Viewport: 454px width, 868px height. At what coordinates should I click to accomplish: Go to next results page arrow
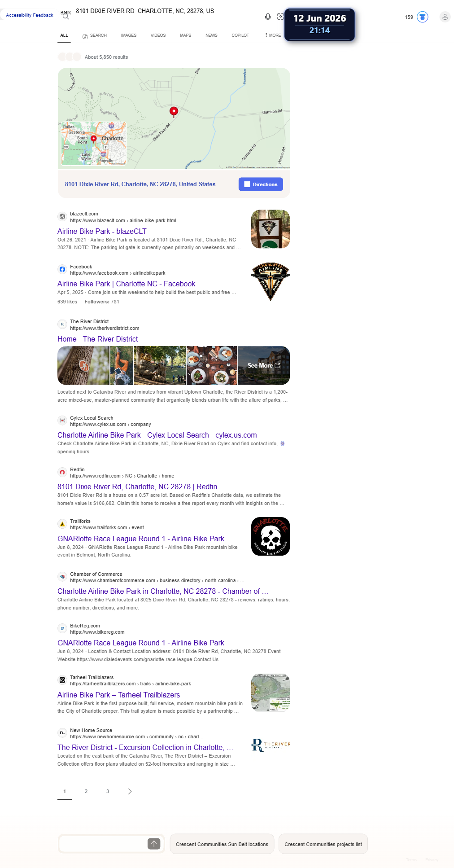[130, 791]
